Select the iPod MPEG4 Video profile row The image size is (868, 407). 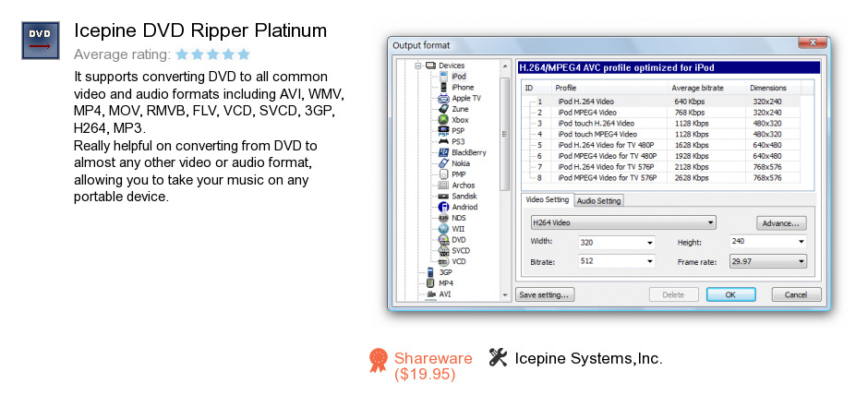(x=661, y=113)
